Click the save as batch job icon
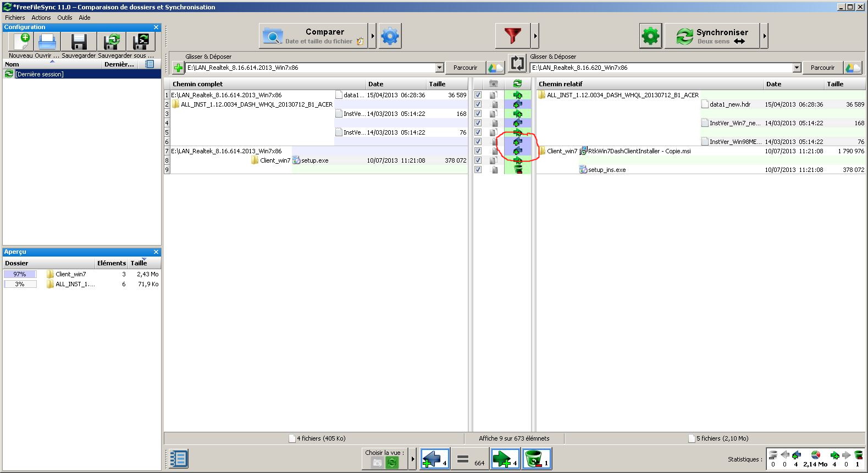The height and width of the screenshot is (473, 868). (141, 42)
